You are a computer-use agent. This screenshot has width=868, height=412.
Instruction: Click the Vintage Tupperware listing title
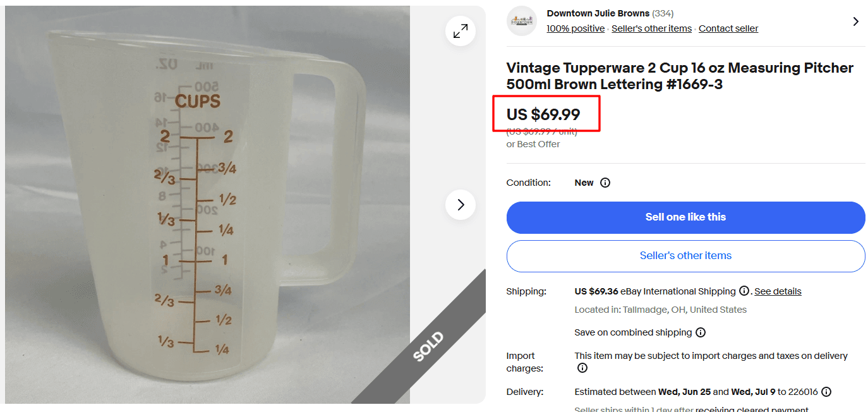pos(680,76)
